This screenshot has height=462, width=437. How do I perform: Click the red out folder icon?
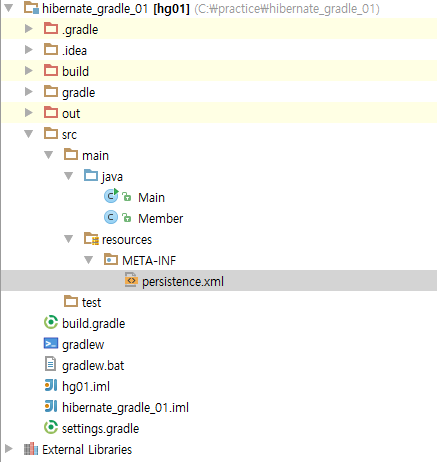[x=51, y=113]
